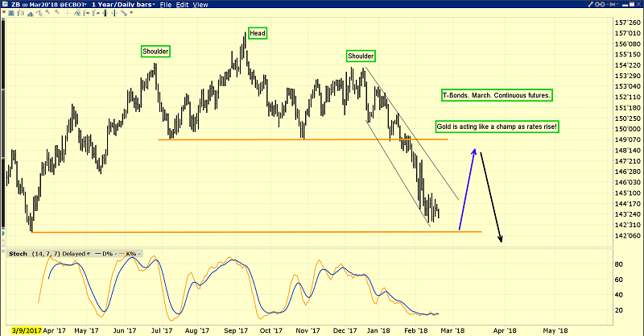Click the 80 level on Stoch axis
The width and height of the screenshot is (644, 336).
click(618, 264)
